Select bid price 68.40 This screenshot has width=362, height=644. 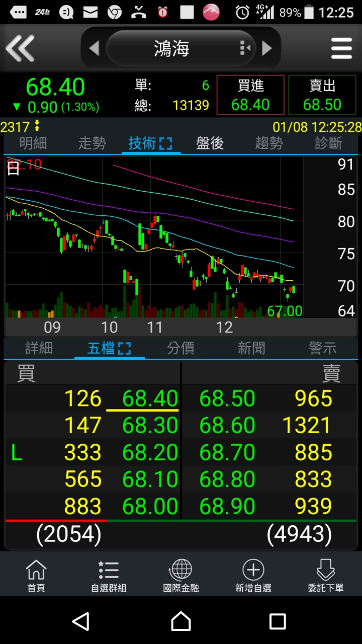[150, 398]
